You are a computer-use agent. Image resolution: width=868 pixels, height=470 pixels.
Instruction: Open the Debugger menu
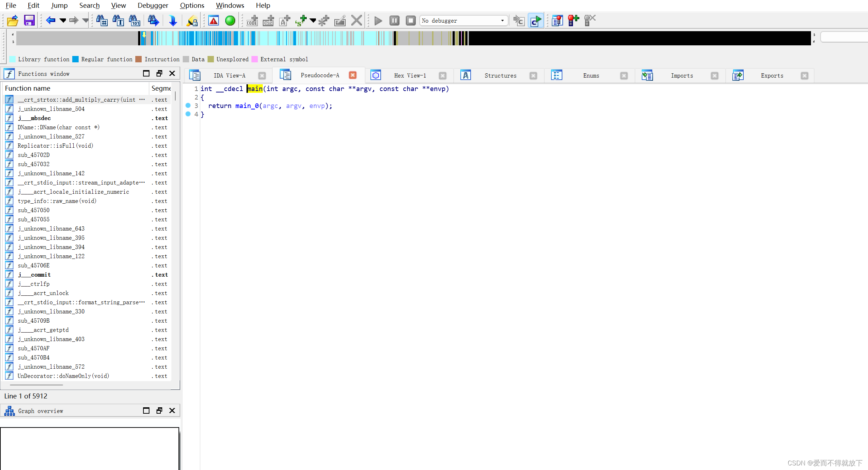click(153, 5)
